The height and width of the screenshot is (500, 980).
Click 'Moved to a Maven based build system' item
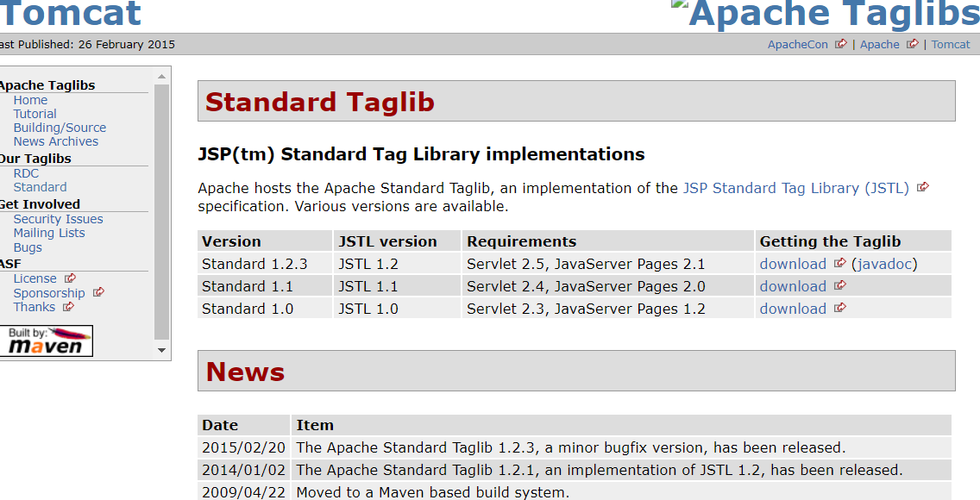click(x=432, y=492)
